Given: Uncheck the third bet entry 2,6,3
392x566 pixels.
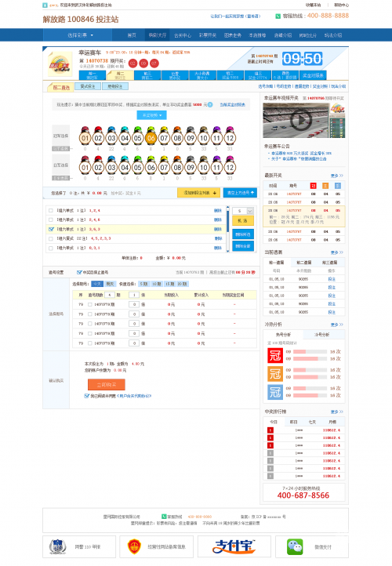Looking at the screenshot, I should coord(51,229).
